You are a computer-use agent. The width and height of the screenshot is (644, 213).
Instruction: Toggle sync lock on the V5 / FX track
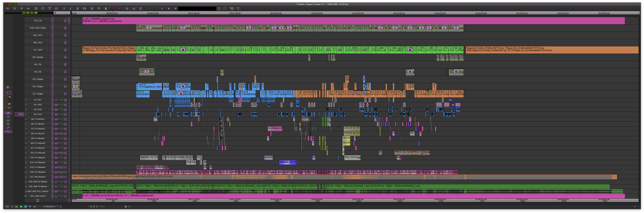52,64
